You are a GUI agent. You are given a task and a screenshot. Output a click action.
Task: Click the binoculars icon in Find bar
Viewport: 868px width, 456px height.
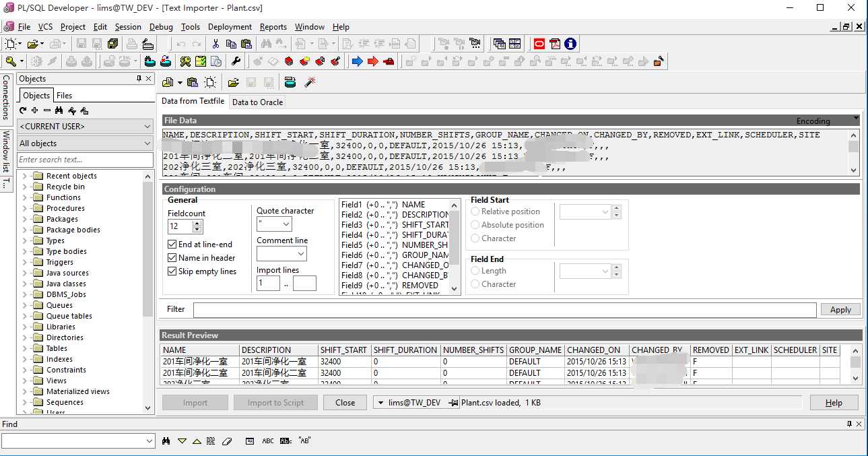coord(166,441)
